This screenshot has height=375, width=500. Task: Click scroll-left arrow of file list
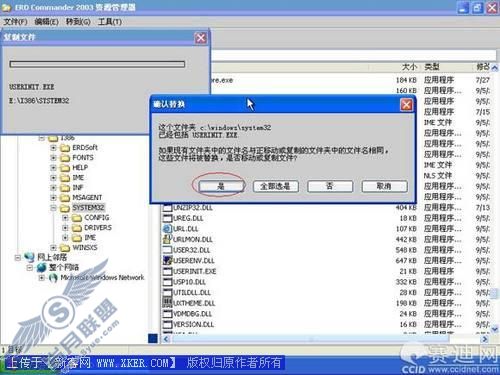click(x=166, y=339)
